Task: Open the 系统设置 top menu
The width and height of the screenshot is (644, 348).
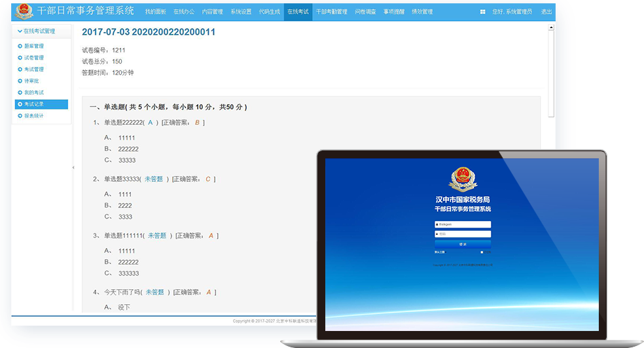Action: [241, 12]
